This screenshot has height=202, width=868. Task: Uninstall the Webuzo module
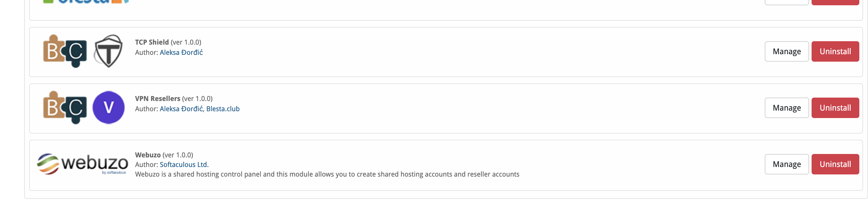pyautogui.click(x=835, y=164)
